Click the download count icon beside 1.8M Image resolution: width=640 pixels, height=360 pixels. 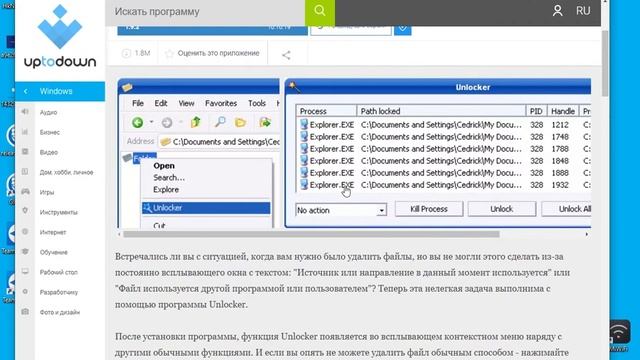click(x=126, y=53)
